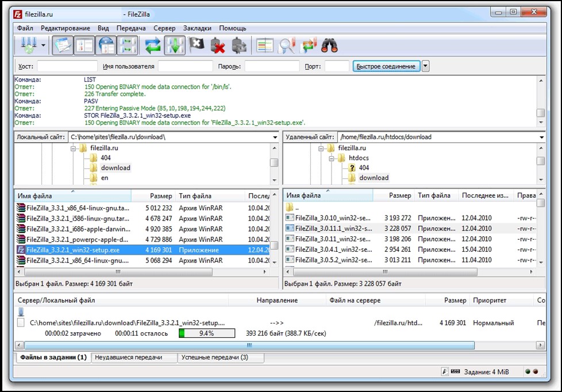Expand the local site path dropdown
The image size is (562, 392).
(275, 137)
